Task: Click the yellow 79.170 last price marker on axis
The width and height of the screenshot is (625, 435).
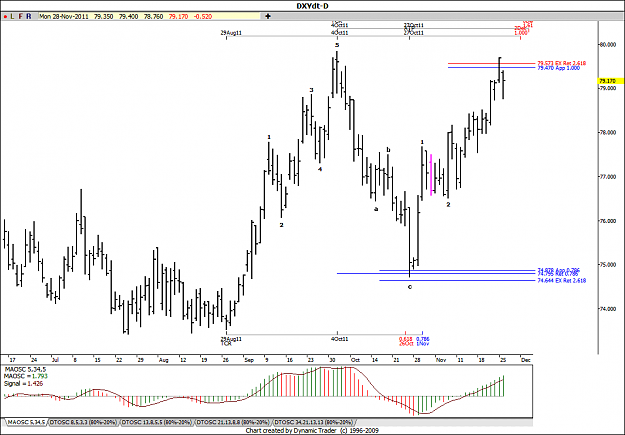Action: (x=609, y=81)
